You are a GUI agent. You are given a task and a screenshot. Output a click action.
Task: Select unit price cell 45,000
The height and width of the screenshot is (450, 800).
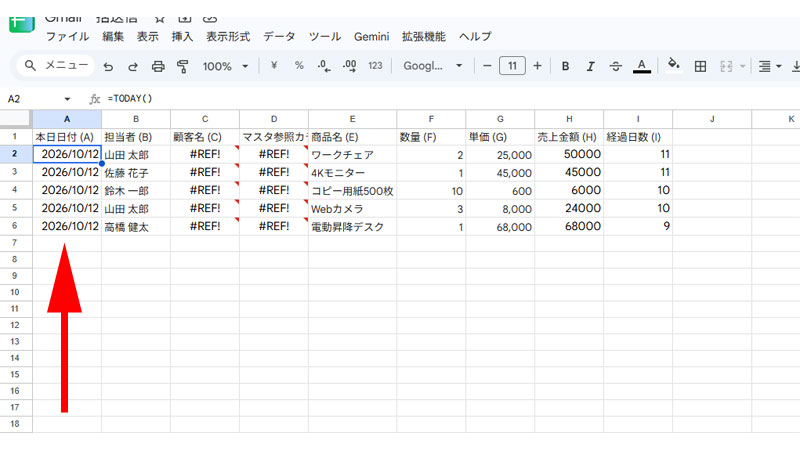(x=500, y=172)
